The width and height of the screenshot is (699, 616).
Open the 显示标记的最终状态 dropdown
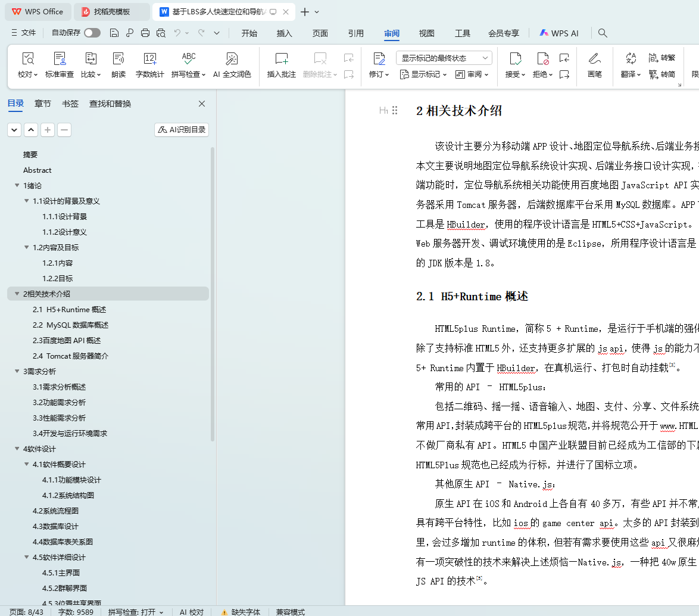point(444,58)
